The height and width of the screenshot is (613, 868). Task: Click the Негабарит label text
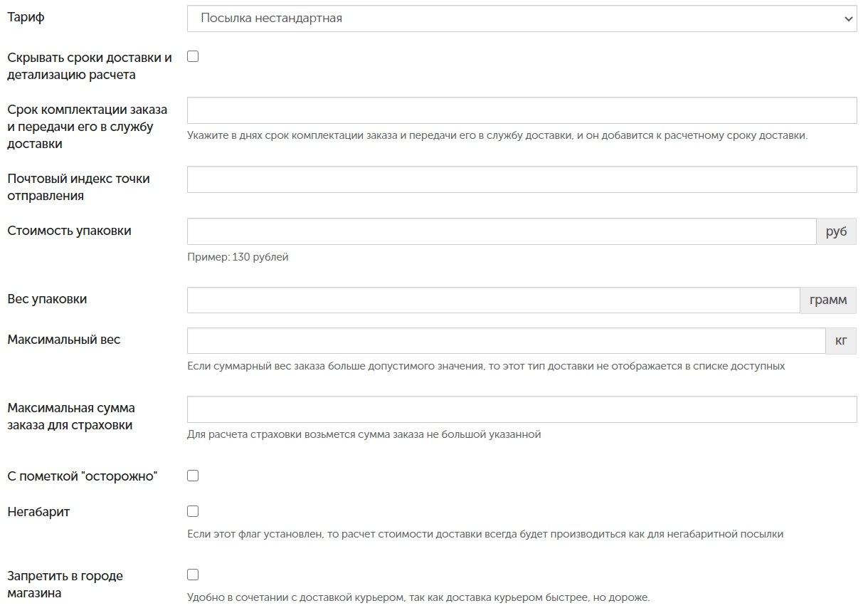point(38,512)
